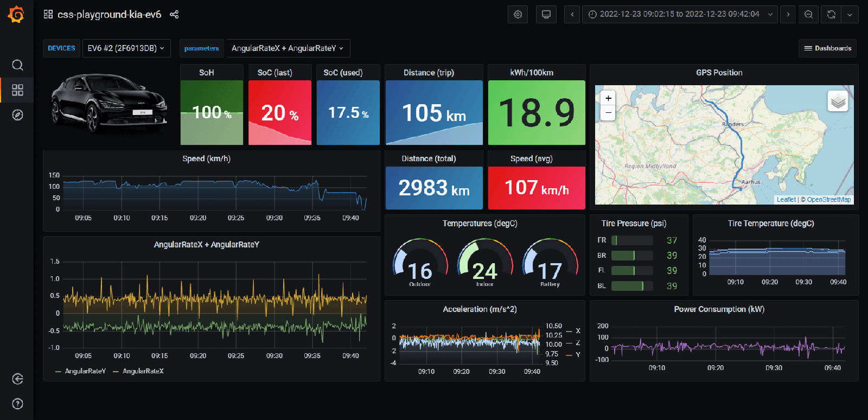Open dashboard settings gear icon

point(518,15)
